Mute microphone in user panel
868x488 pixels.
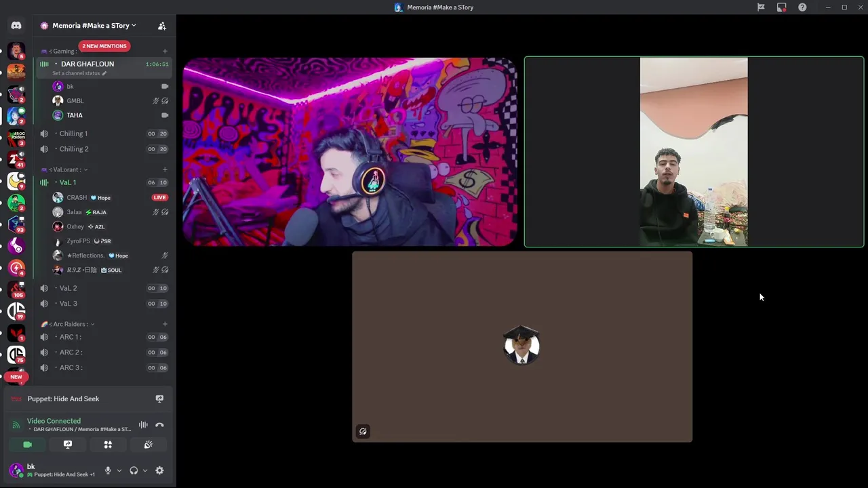(x=108, y=470)
